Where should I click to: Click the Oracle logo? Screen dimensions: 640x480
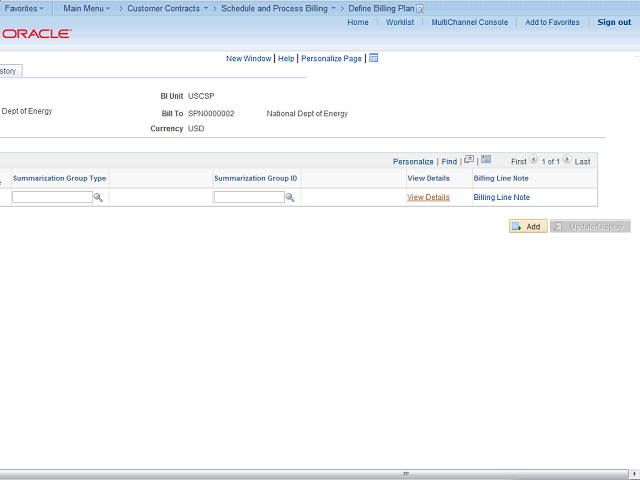coord(37,33)
